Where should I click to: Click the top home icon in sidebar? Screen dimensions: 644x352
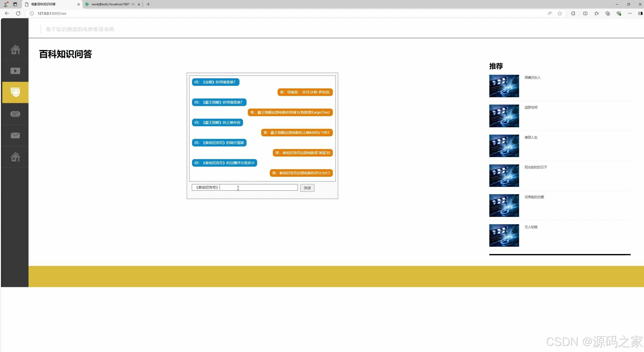point(15,50)
